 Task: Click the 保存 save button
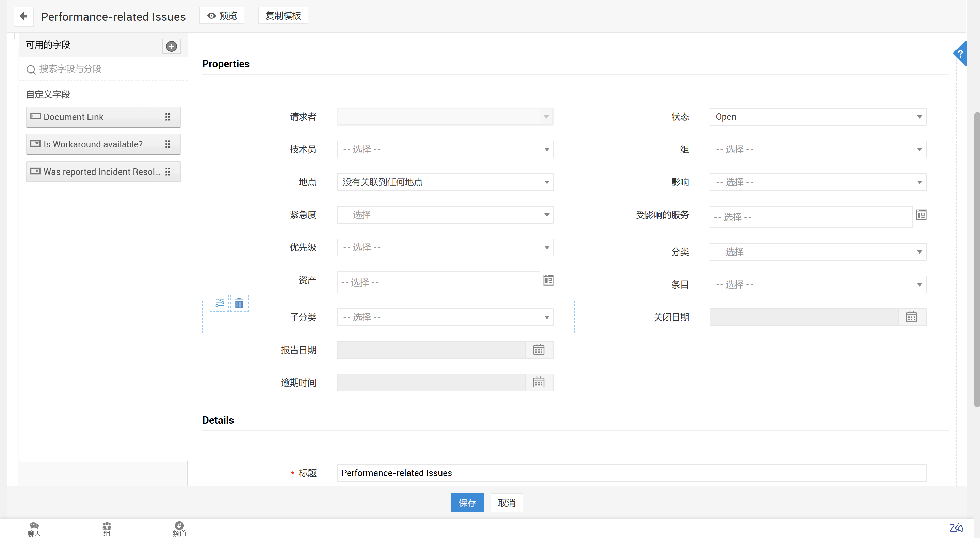coord(467,503)
